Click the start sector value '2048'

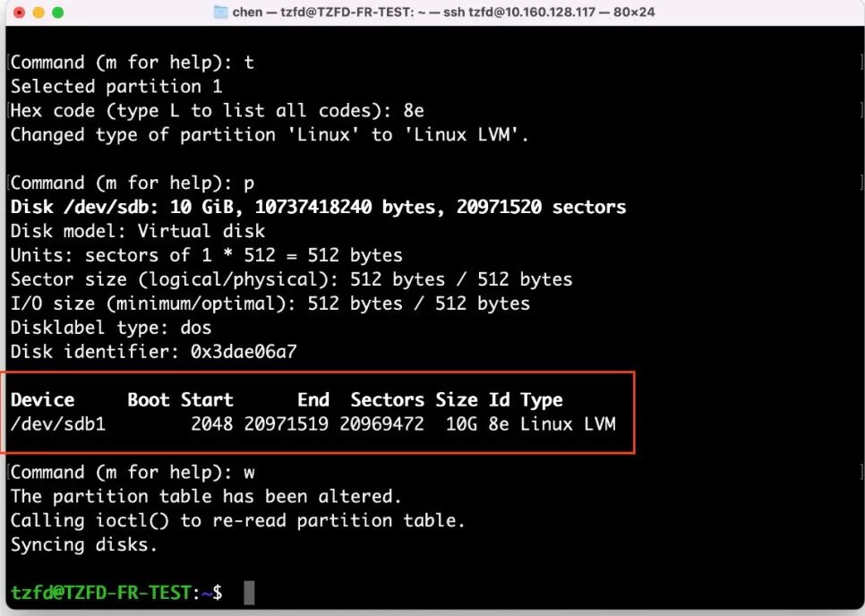tap(212, 424)
